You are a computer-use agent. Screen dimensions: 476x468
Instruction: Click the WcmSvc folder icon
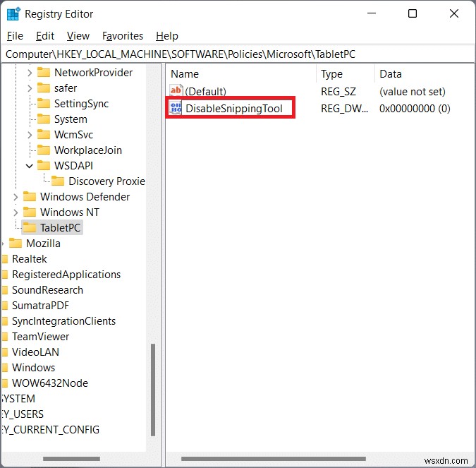44,135
